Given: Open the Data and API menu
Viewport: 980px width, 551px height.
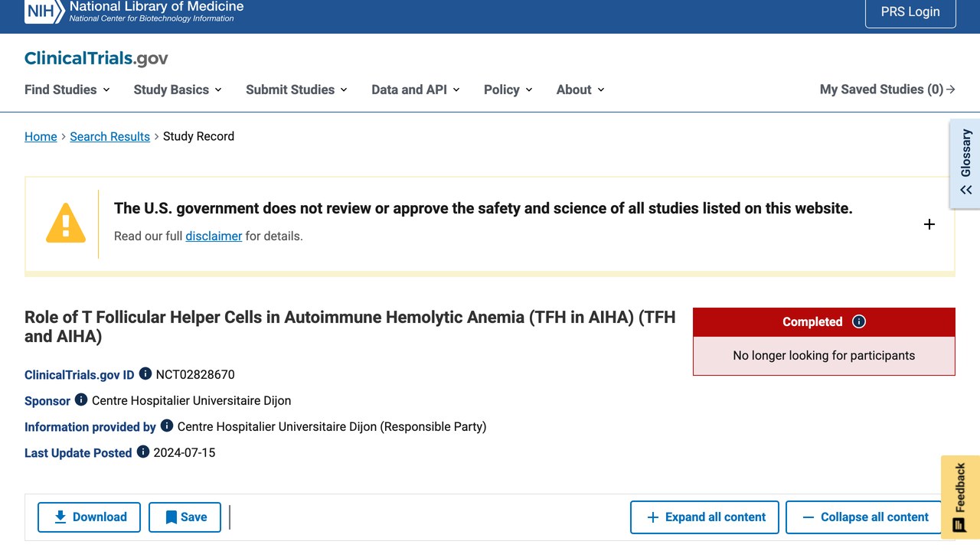Looking at the screenshot, I should [416, 90].
